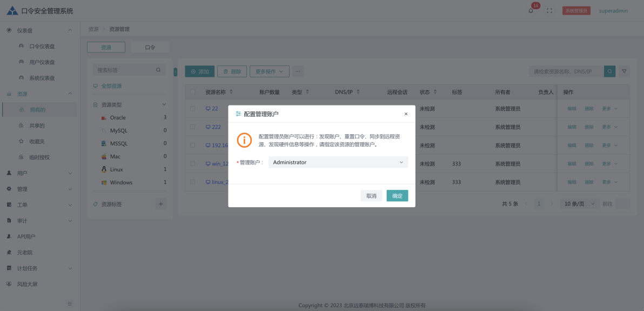Screen dimensions: 644x311
Task: Switch to the 口令 tab
Action: point(150,48)
